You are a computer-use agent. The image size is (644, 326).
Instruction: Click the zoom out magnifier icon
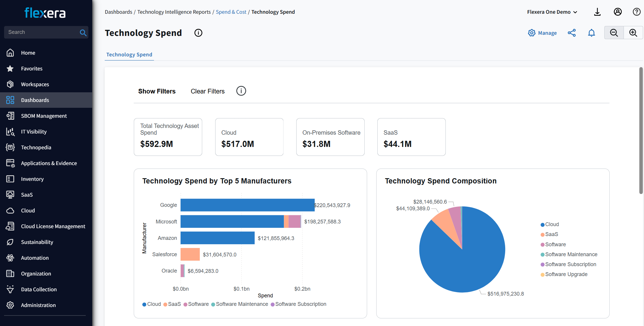click(614, 33)
